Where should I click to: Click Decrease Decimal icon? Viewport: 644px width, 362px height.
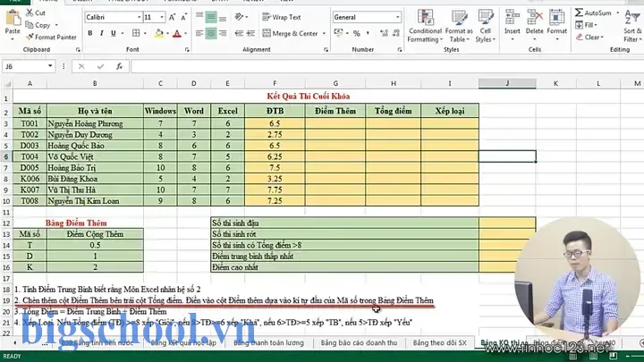coord(396,33)
